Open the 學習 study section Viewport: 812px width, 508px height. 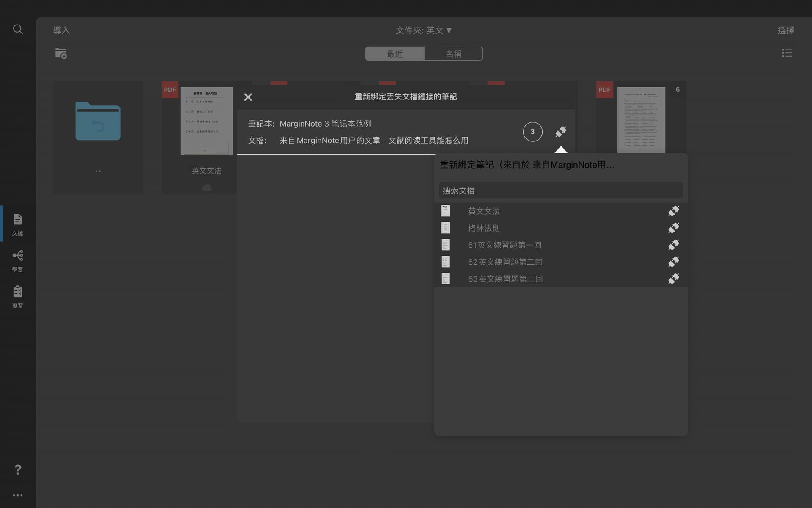point(17,260)
